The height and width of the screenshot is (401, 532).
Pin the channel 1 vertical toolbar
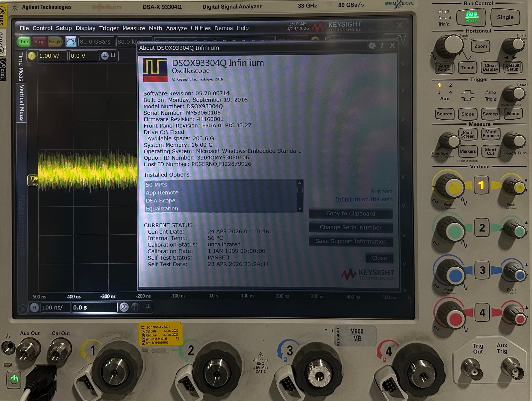(x=113, y=55)
